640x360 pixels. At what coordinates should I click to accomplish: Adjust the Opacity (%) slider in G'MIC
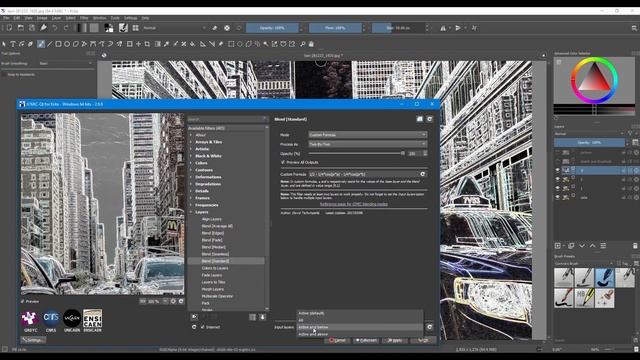coord(356,153)
